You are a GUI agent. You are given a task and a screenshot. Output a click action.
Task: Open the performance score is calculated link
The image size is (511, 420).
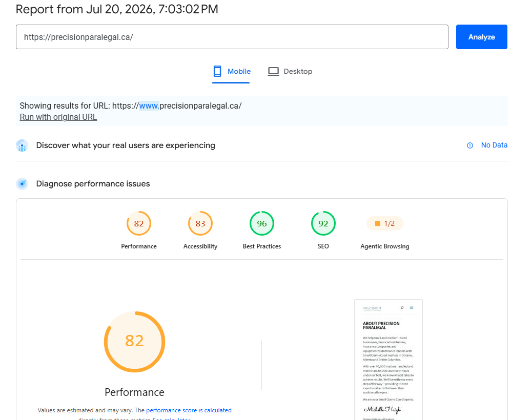point(189,410)
